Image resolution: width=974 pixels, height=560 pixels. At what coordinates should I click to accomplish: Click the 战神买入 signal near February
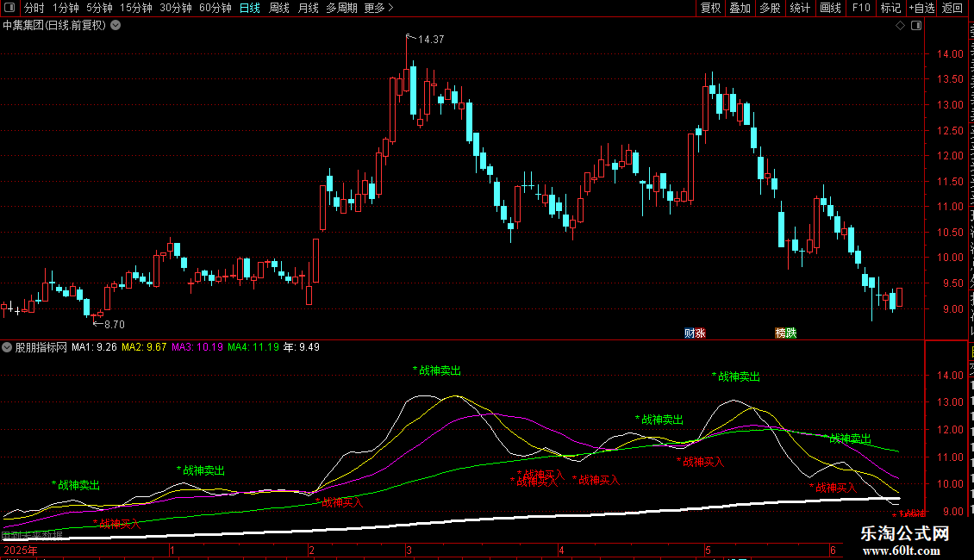[x=339, y=502]
